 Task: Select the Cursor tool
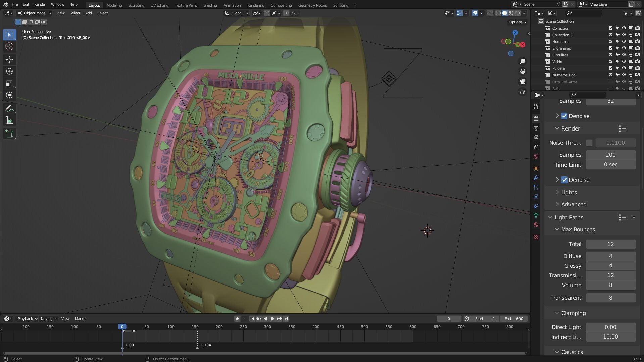point(9,46)
